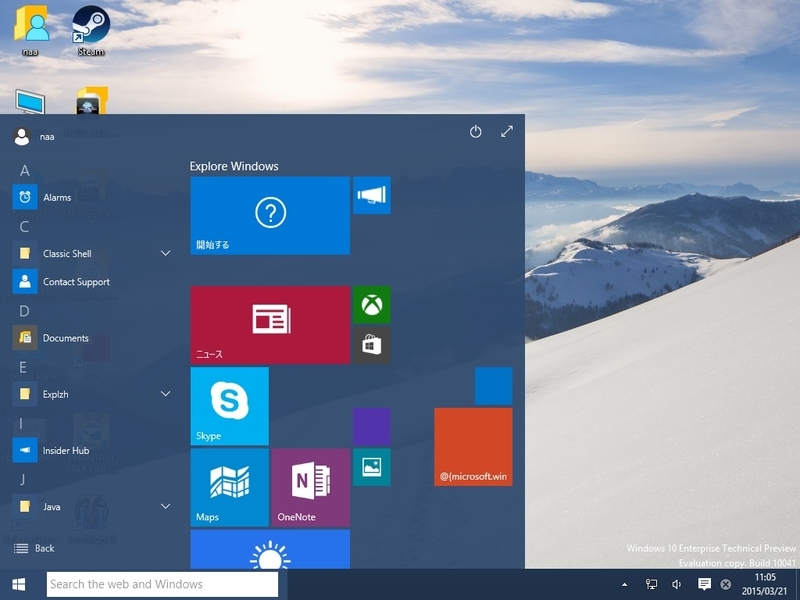
Task: Open the Contact Support app icon
Action: tap(25, 282)
